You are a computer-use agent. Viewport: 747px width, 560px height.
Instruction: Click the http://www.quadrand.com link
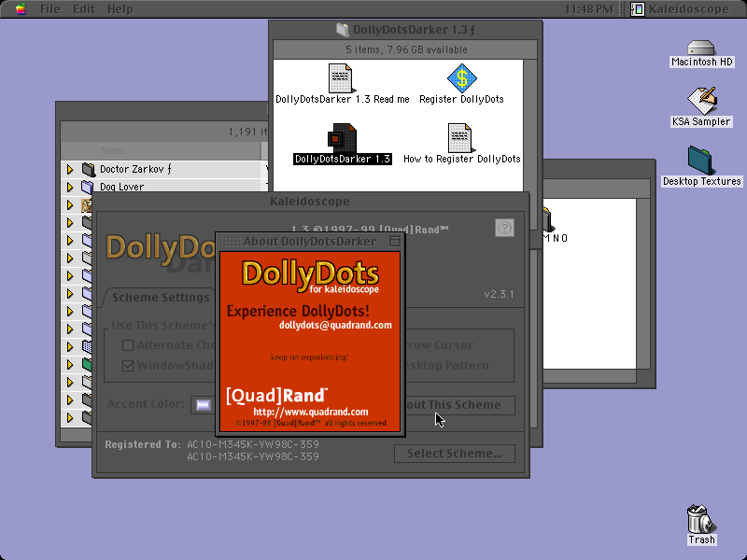click(x=311, y=412)
